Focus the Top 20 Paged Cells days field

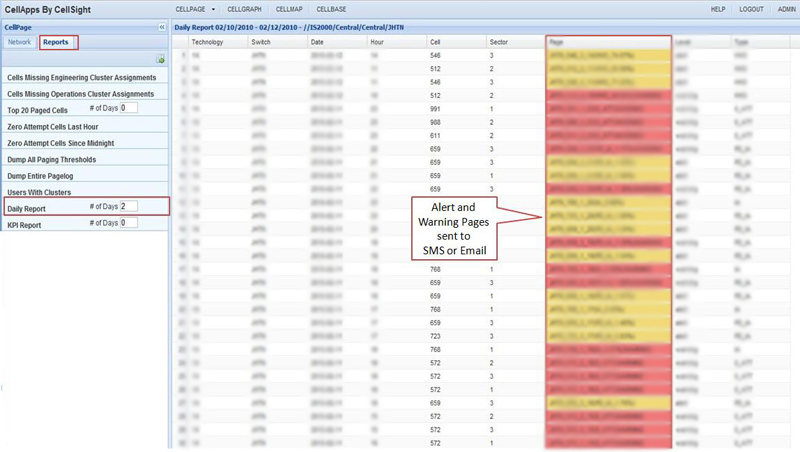tap(129, 108)
